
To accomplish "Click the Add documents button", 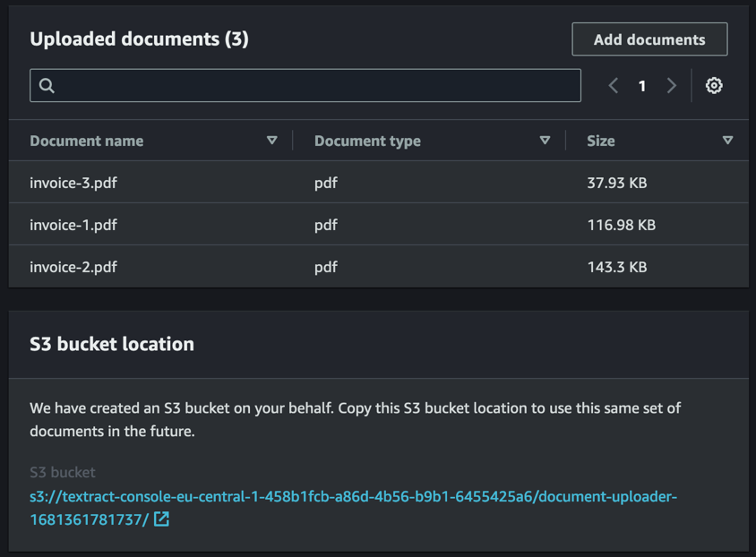I will (x=649, y=39).
